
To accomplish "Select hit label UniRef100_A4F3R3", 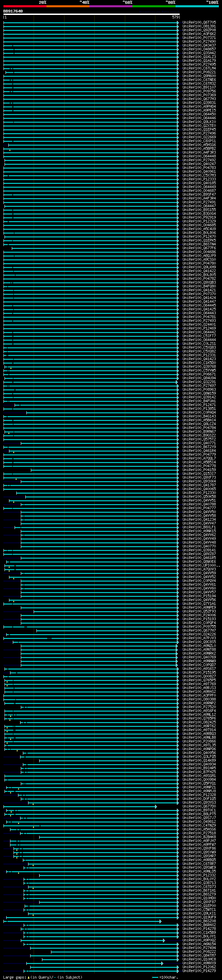I will click(x=199, y=153).
